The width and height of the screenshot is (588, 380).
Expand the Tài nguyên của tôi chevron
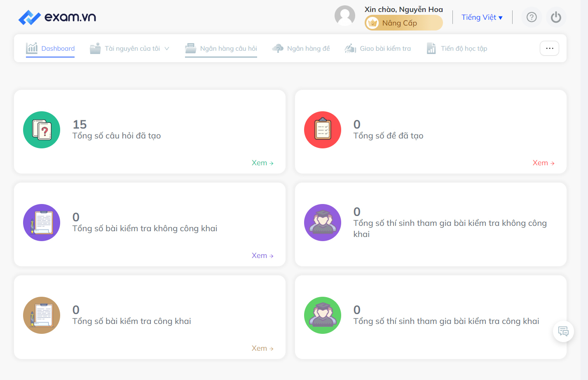click(167, 49)
